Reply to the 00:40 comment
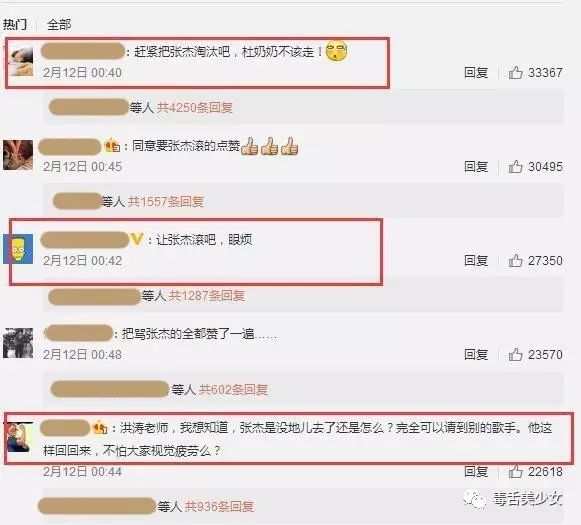Screen dimensions: 581x525 [x=476, y=73]
